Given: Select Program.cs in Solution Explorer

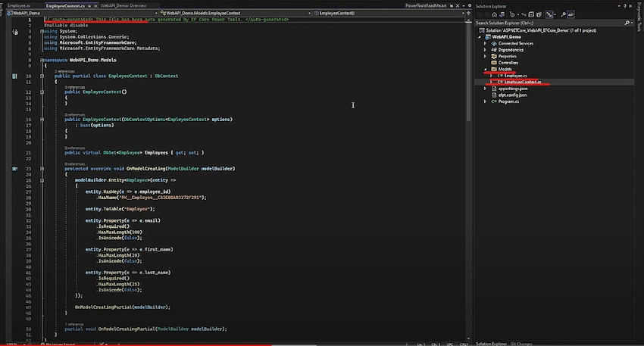Looking at the screenshot, I should coord(508,101).
